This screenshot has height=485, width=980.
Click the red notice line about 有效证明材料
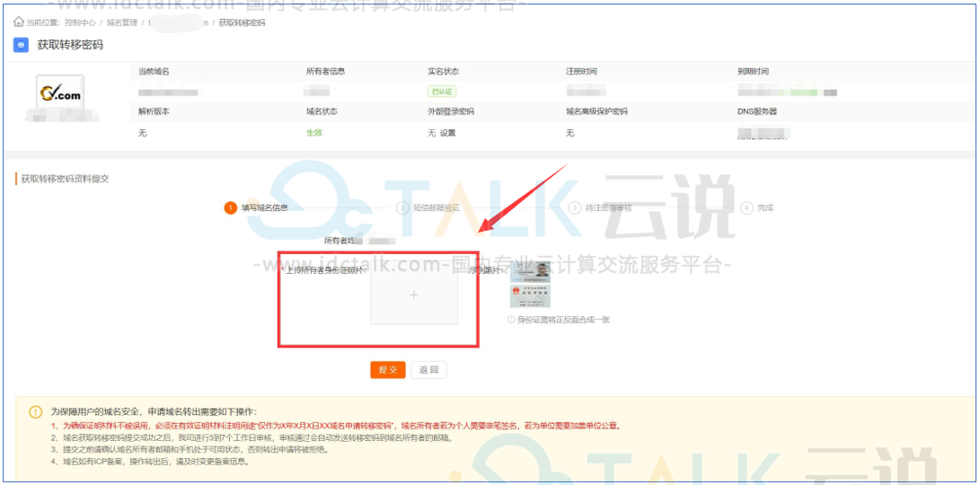336,427
